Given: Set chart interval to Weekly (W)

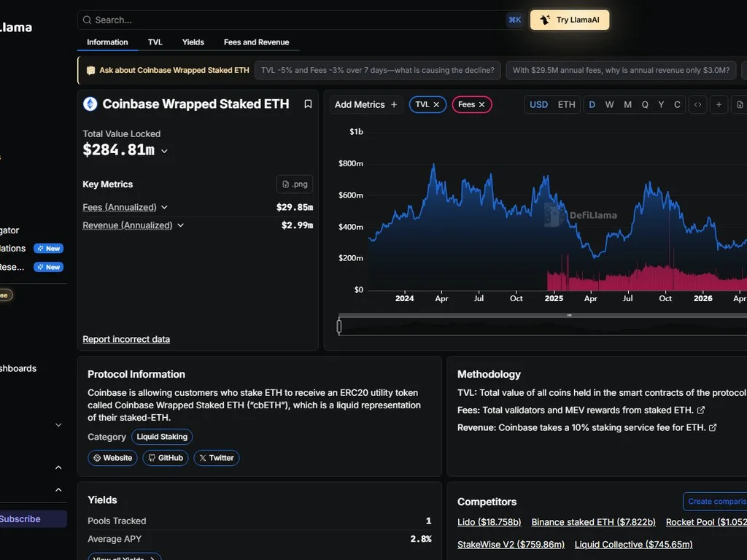Looking at the screenshot, I should 609,105.
